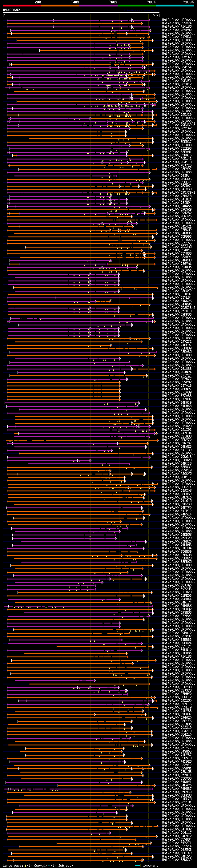This screenshot has width=197, height=868.
Task: Select hit UniRef100_C3ZE98
Action: pyautogui.click(x=177, y=149)
